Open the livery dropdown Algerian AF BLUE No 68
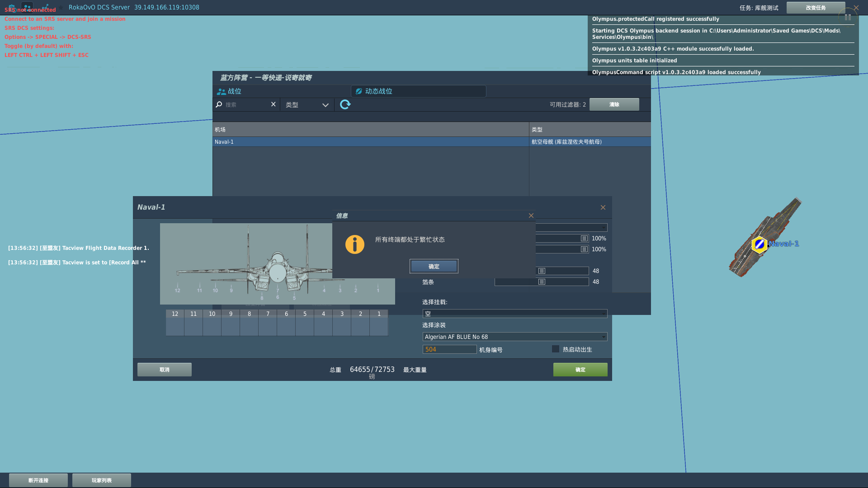 tap(515, 337)
